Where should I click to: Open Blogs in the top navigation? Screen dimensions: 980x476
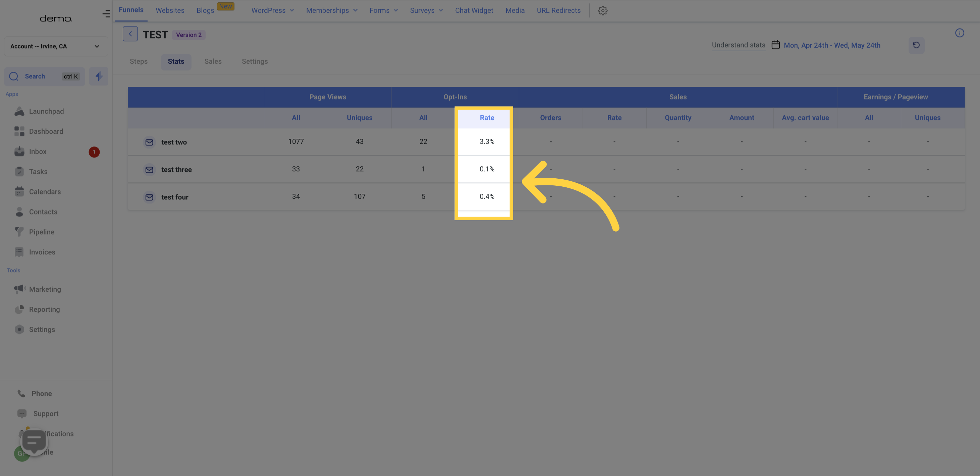click(205, 11)
